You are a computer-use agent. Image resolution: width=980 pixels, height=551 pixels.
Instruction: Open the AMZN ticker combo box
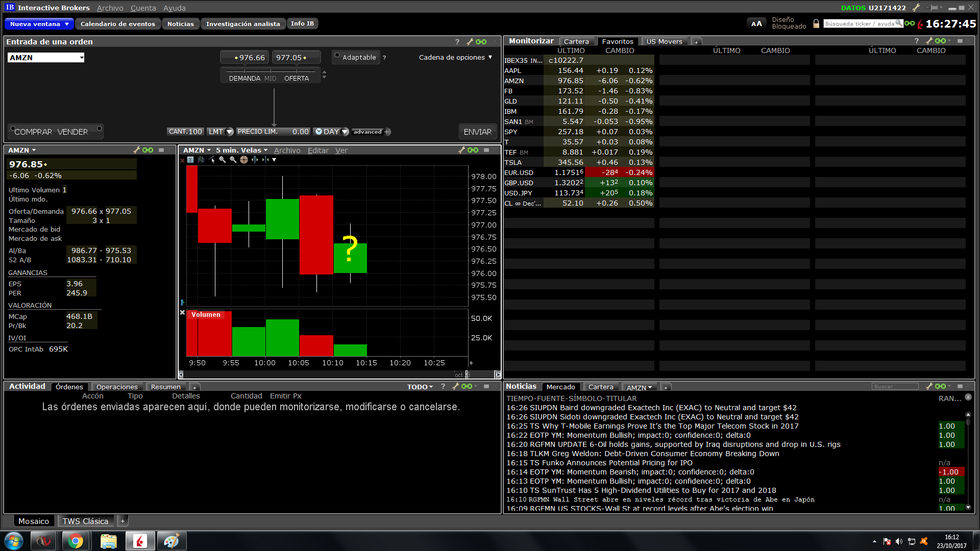pos(46,58)
